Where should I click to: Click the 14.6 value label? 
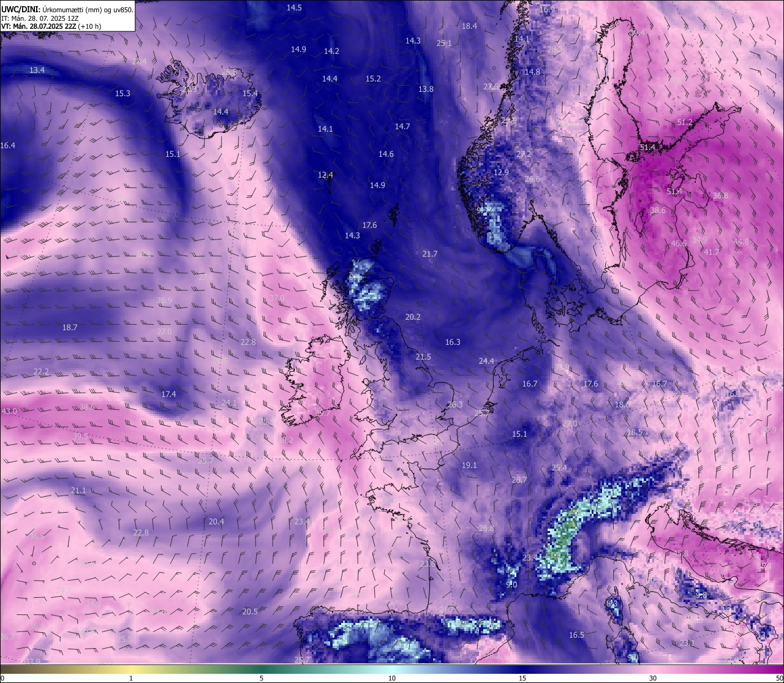pyautogui.click(x=386, y=154)
